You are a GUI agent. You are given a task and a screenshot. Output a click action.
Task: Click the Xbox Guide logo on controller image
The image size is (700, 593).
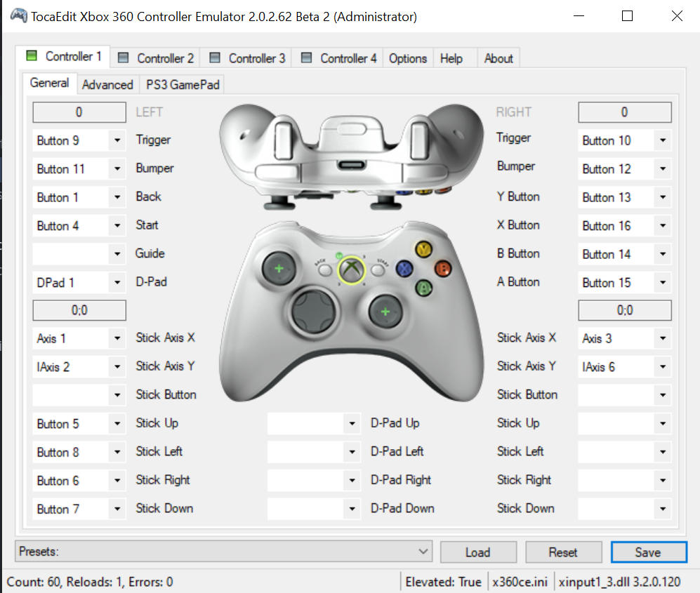coord(352,270)
